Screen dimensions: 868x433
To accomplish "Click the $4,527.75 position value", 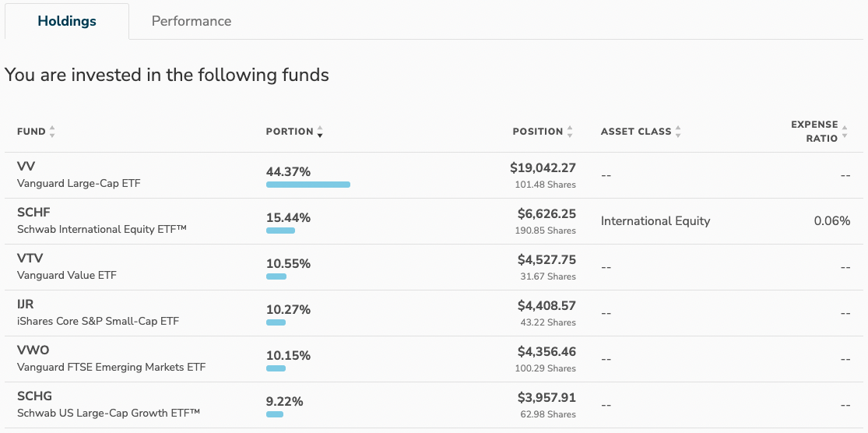I will [547, 259].
